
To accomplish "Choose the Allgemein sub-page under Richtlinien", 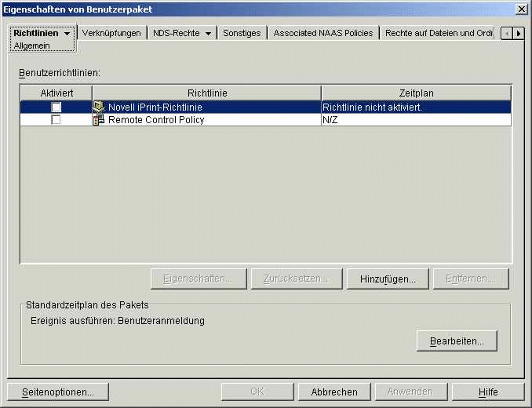I will [x=32, y=46].
